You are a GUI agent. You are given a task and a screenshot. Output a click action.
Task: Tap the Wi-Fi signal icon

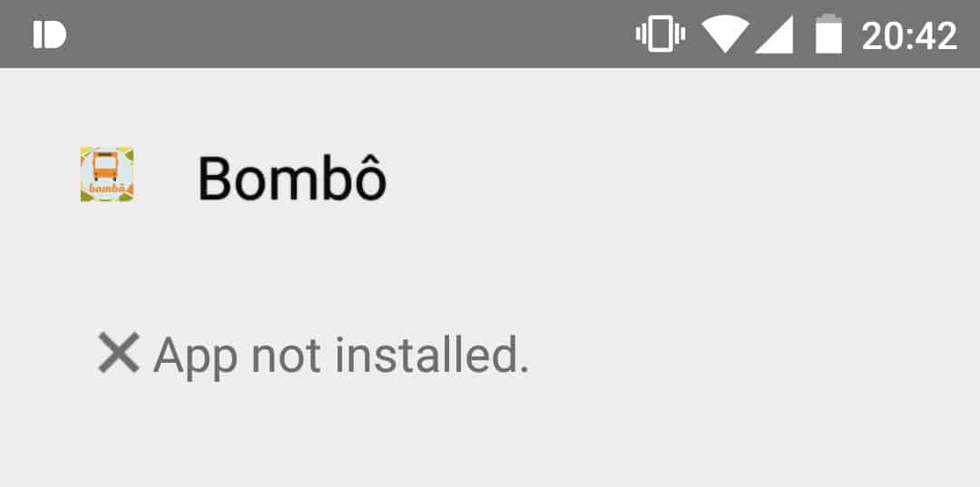tap(725, 35)
